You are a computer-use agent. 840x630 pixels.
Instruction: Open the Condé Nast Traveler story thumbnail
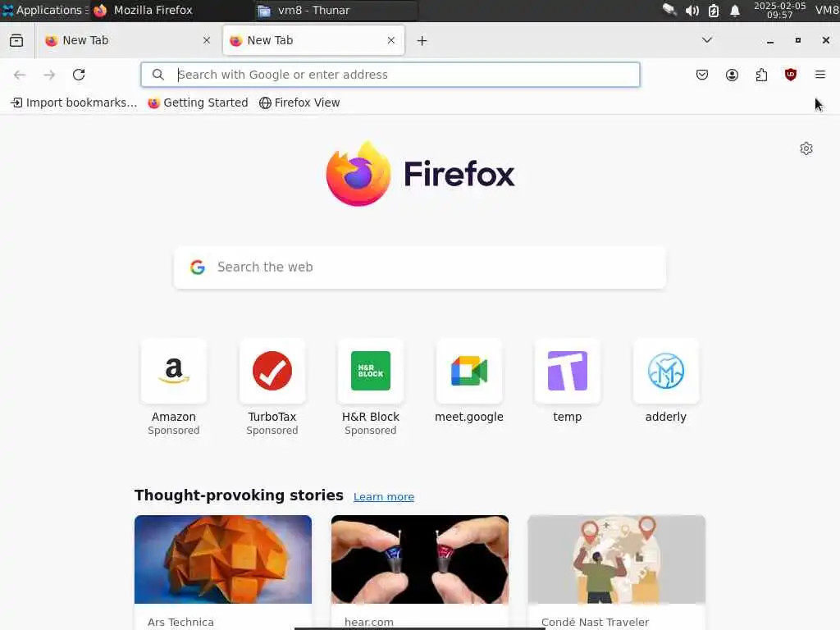pos(617,559)
